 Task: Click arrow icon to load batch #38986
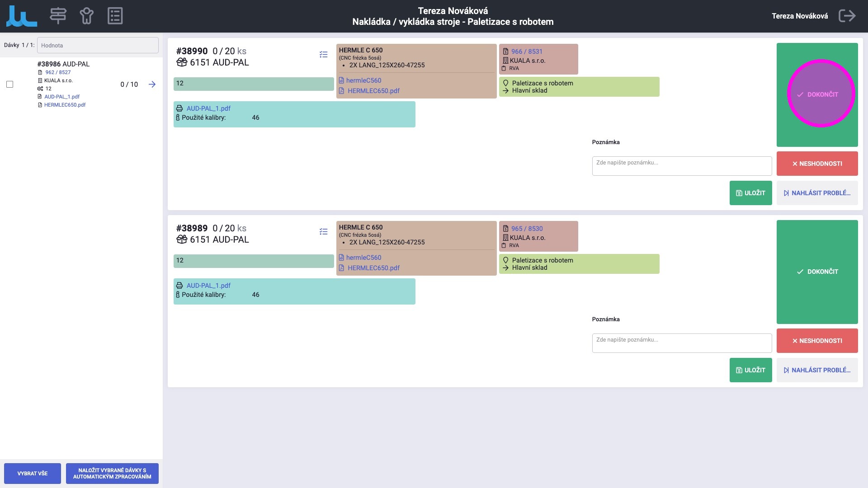152,84
